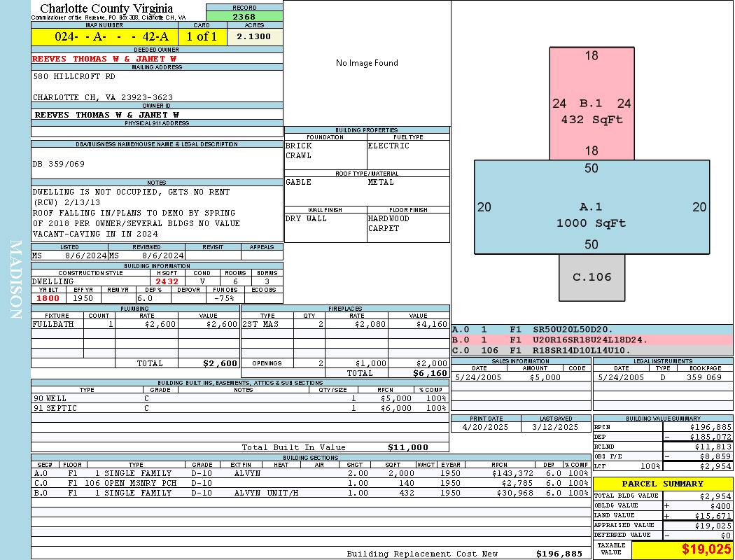Click Building Replacement Cost New $196,885
The image size is (735, 560).
tap(559, 554)
